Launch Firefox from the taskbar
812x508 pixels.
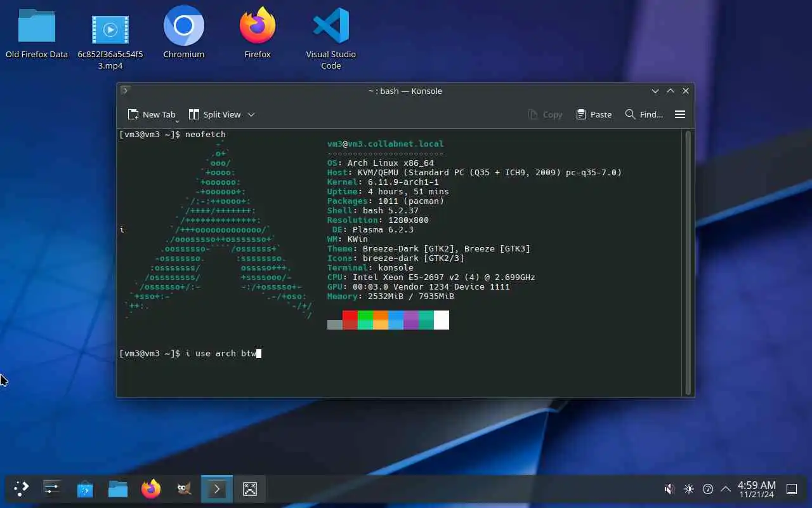(151, 488)
